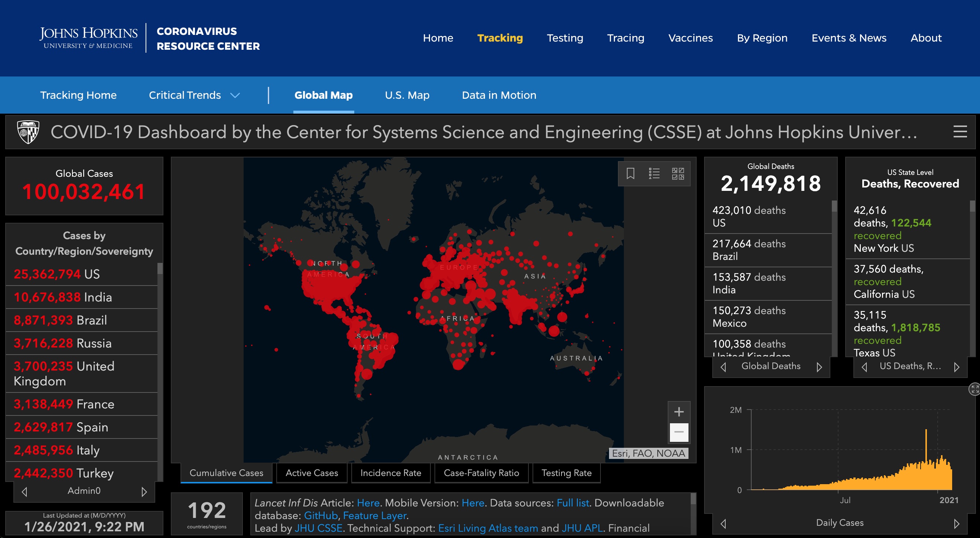This screenshot has height=538, width=980.
Task: Switch map to Cumulative Cases tab
Action: click(x=227, y=473)
